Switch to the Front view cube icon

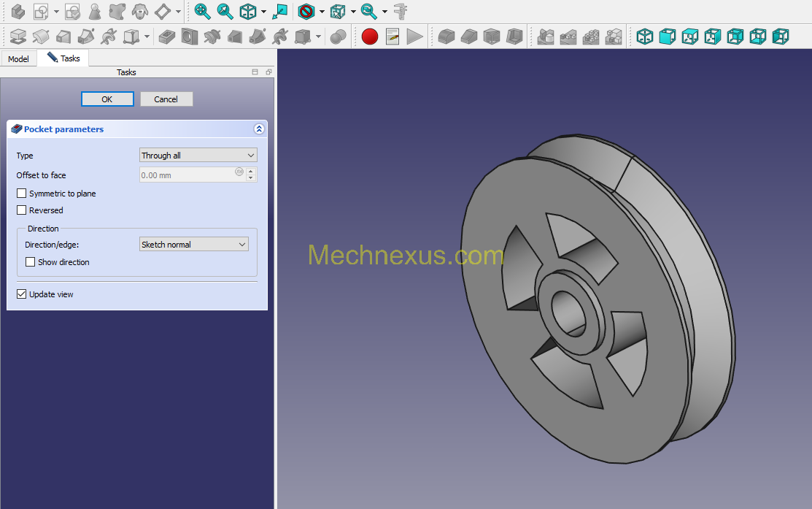(x=668, y=37)
